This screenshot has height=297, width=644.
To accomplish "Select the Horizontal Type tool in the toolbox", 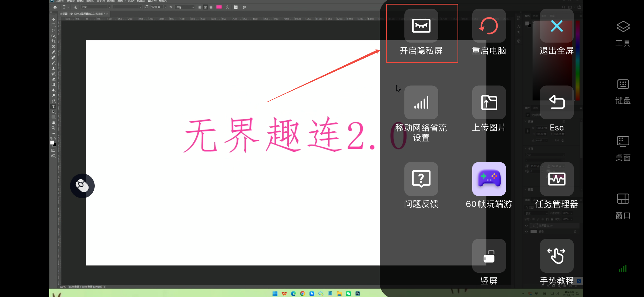I will pyautogui.click(x=54, y=106).
